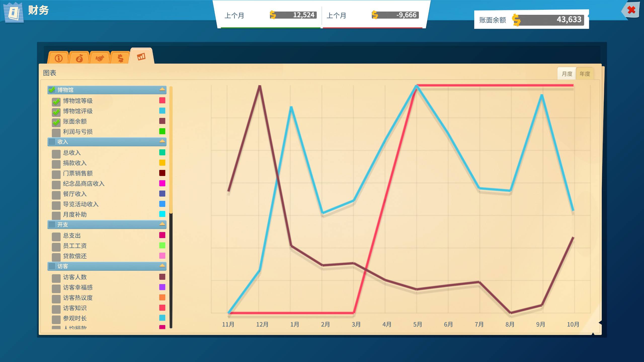
Task: Open the dollar sign tab icon
Action: [120, 58]
